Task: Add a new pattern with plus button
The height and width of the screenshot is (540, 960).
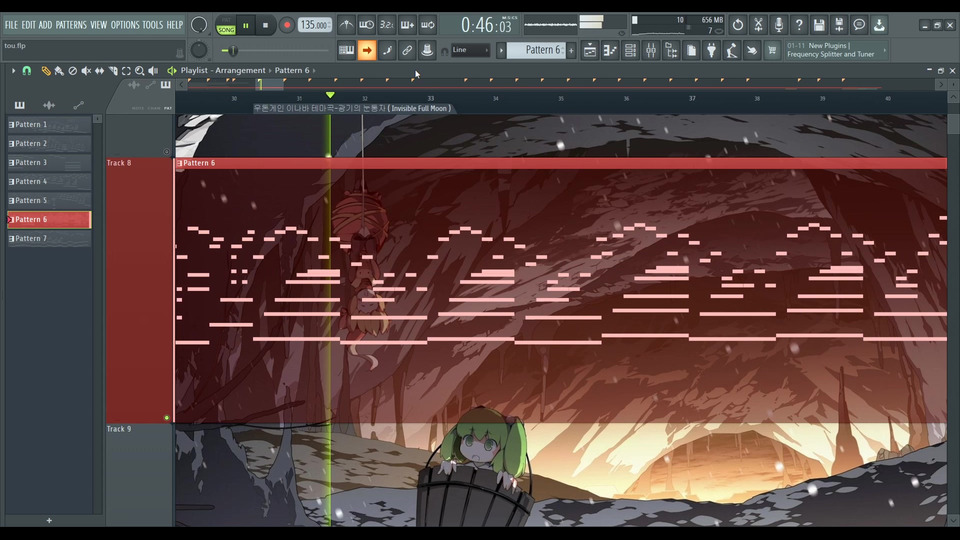Action: coord(571,50)
